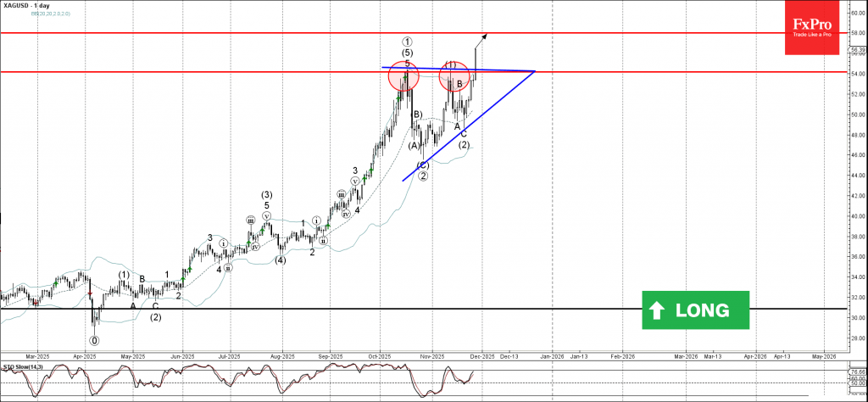Click the 30.00 price axis label
Image resolution: width=868 pixels, height=402 pixels.
pos(858,318)
